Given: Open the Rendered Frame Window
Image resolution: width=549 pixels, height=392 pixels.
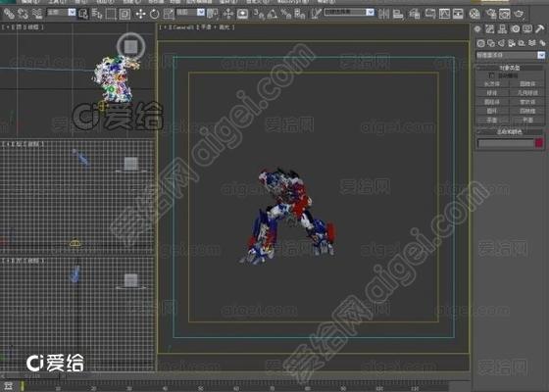Looking at the screenshot, I should click(x=505, y=14).
